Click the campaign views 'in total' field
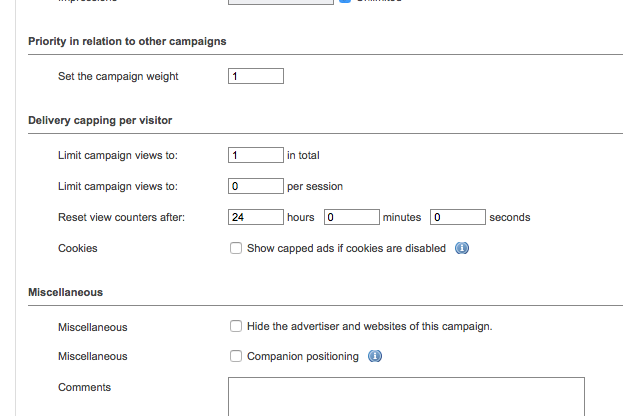The width and height of the screenshot is (623, 416). (x=256, y=155)
